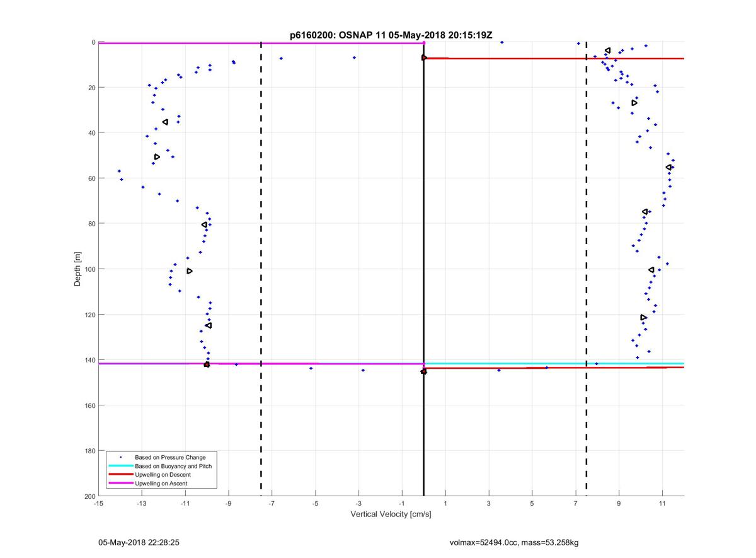Click the x-axis tick label '7'
This screenshot has height=558, width=756.
click(576, 504)
